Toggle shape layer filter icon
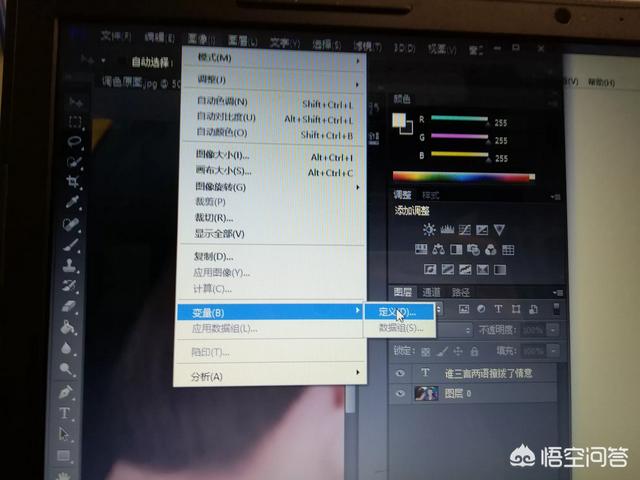 tap(516, 309)
